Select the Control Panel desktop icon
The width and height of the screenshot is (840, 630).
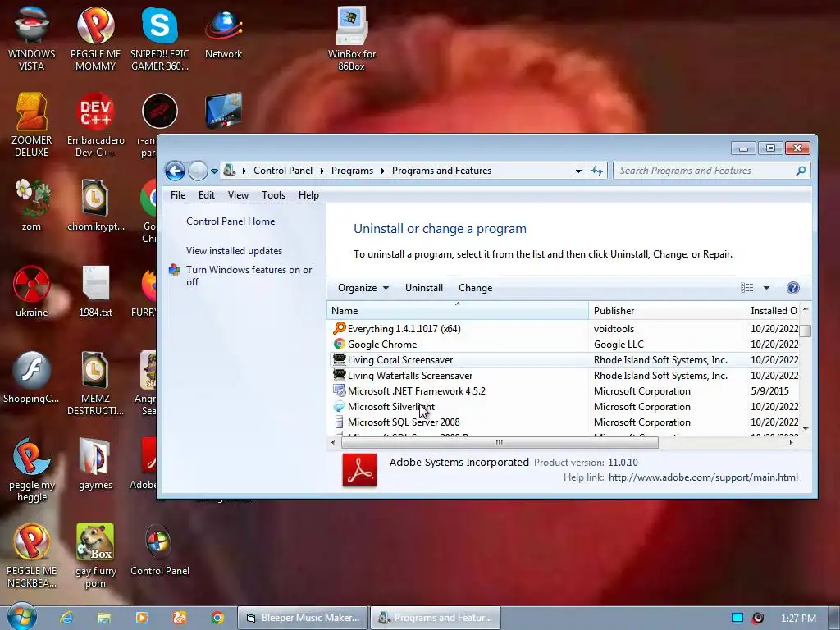pos(160,550)
